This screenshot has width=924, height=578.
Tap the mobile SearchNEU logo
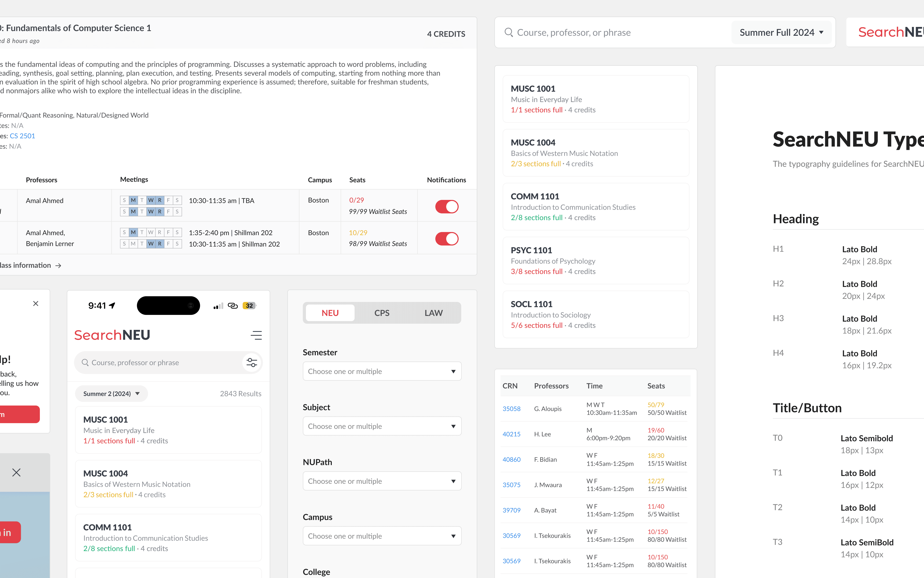point(112,335)
